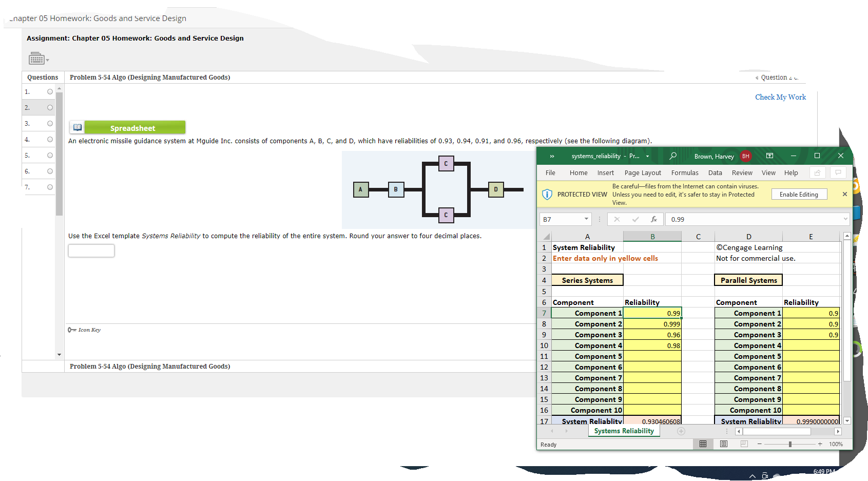Select the radio button for question 6
Viewport: 868px width, 481px height.
pos(50,171)
